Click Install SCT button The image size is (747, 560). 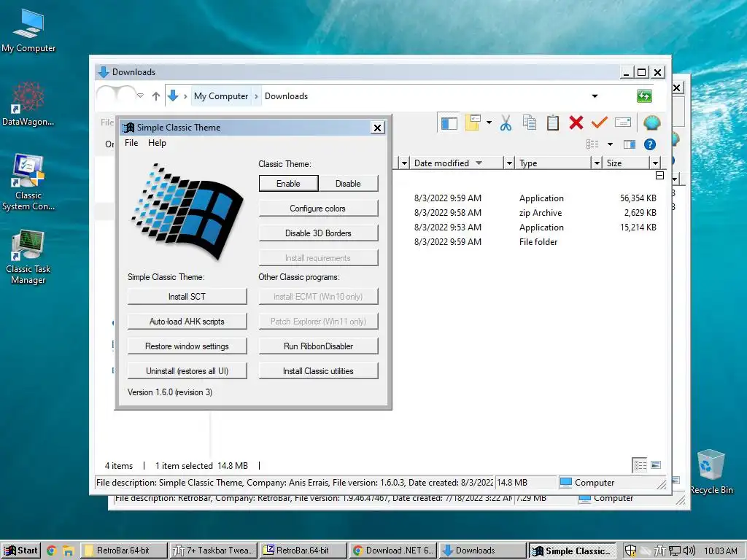point(187,297)
